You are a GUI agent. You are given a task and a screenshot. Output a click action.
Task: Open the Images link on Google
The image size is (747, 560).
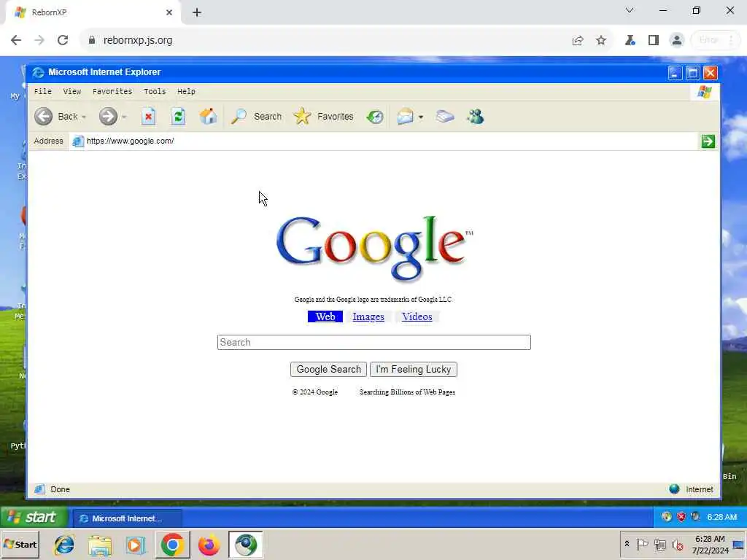click(368, 316)
